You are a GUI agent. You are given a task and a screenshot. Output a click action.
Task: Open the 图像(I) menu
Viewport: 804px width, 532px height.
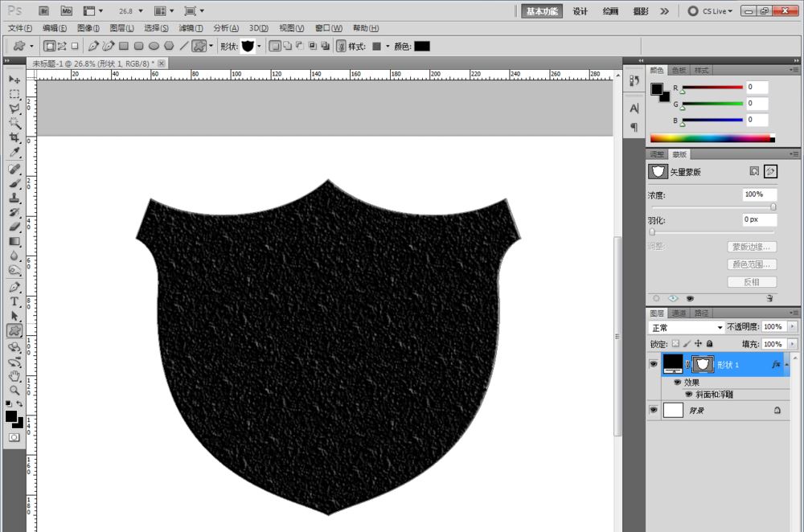coord(88,27)
